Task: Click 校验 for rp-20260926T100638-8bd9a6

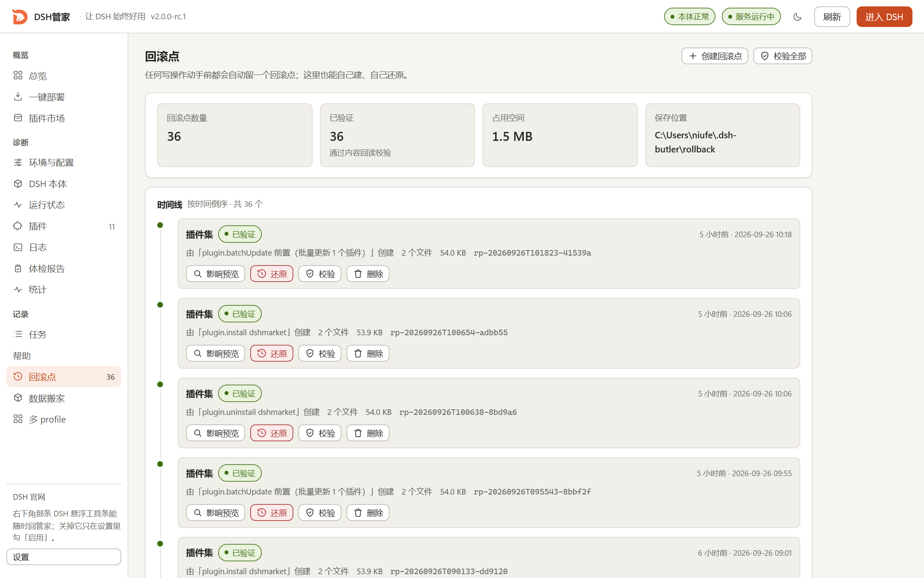Action: (320, 433)
